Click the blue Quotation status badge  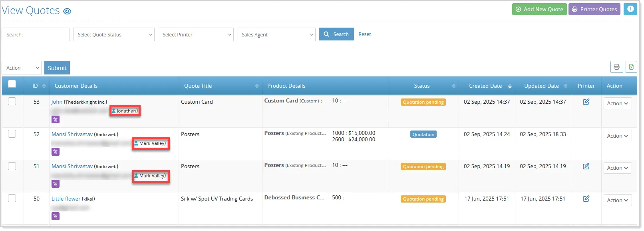(x=423, y=135)
